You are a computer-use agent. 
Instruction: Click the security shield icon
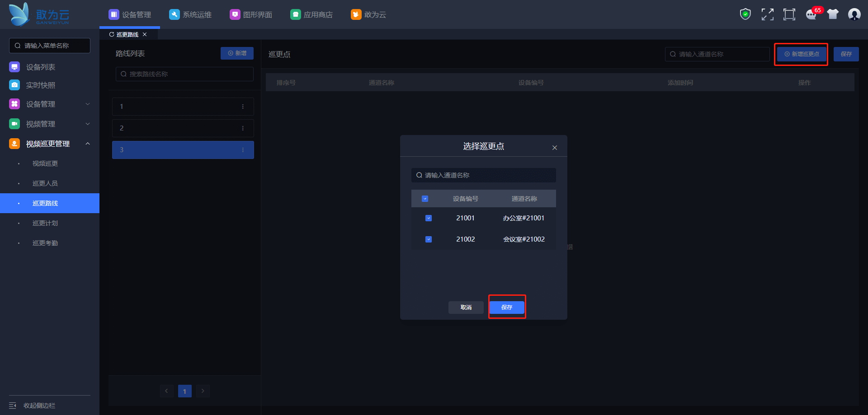click(745, 14)
